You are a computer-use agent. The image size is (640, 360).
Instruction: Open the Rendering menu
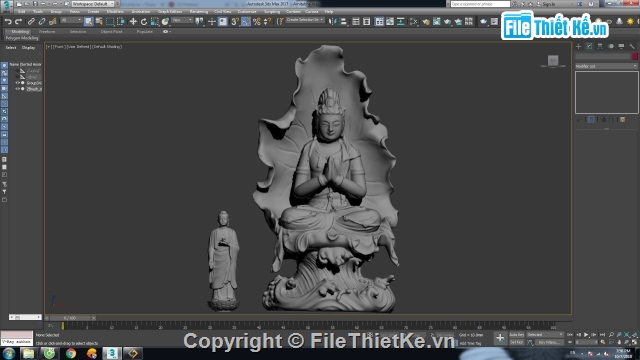tap(198, 12)
